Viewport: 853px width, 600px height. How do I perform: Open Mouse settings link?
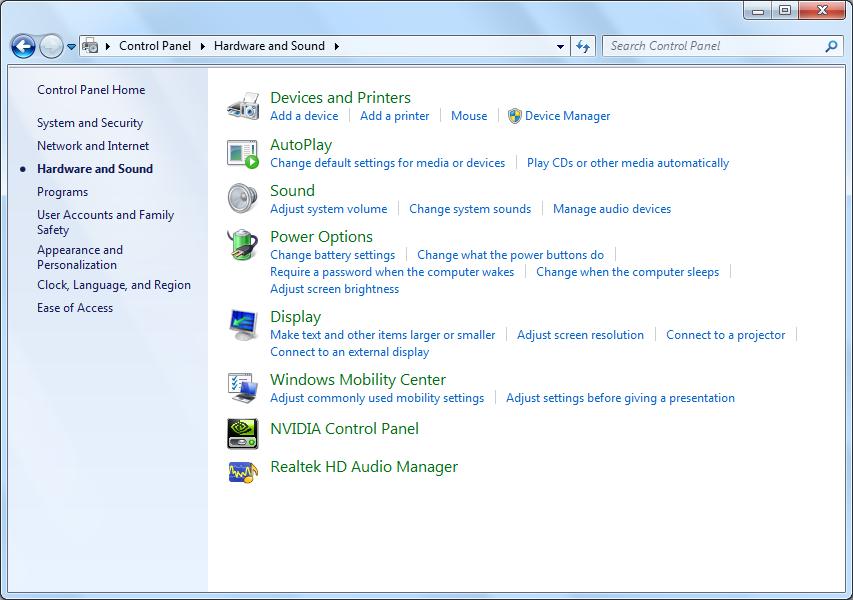[469, 116]
